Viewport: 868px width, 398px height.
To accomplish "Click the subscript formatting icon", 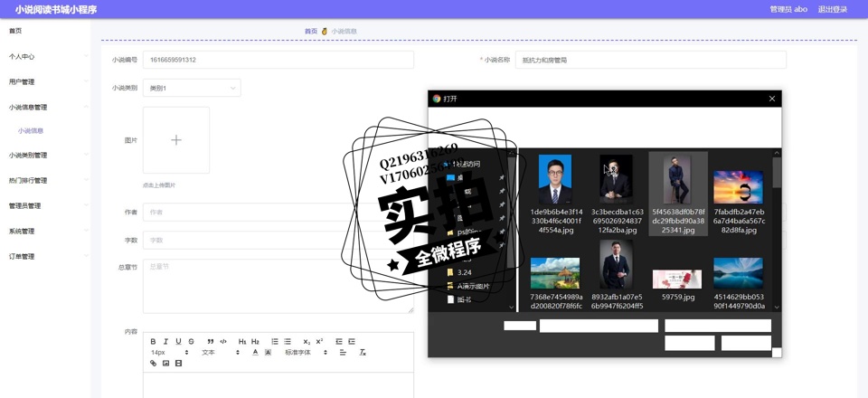I will click(307, 342).
